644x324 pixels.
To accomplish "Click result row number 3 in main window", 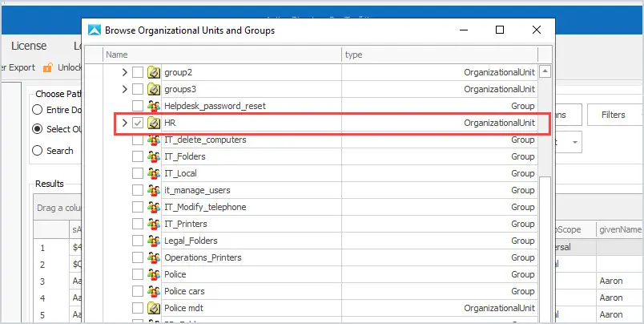I will click(42, 281).
